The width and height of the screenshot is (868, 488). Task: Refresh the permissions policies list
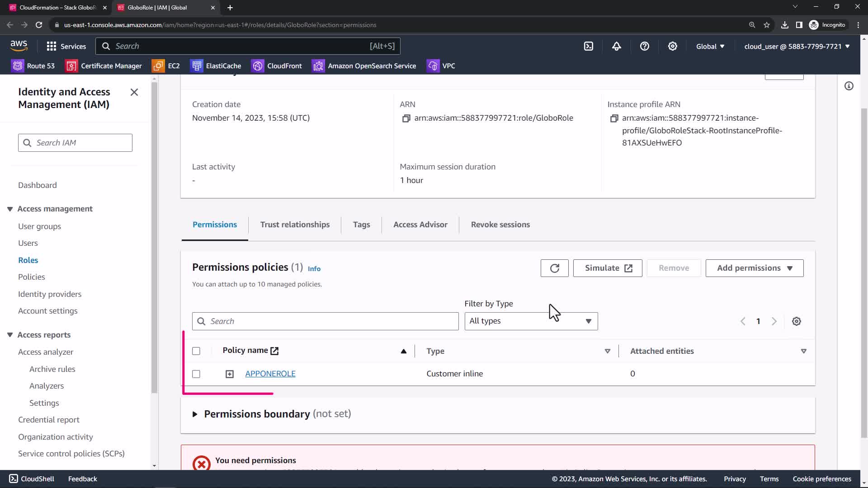click(554, 268)
